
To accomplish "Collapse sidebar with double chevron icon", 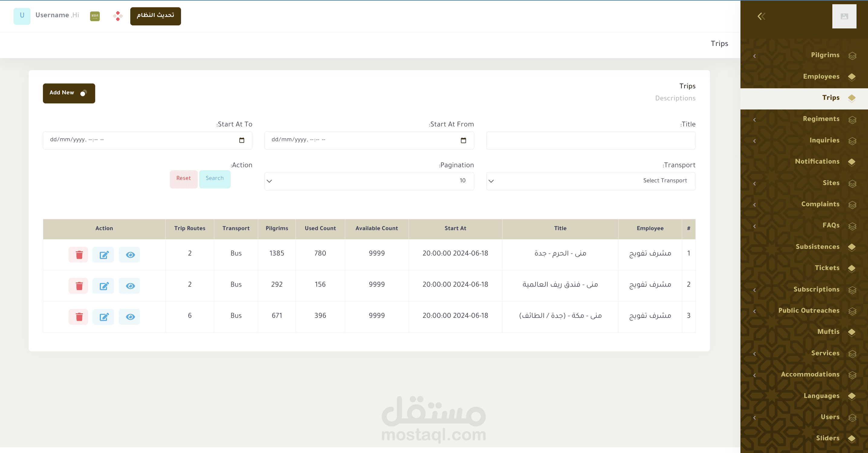I will pyautogui.click(x=761, y=16).
